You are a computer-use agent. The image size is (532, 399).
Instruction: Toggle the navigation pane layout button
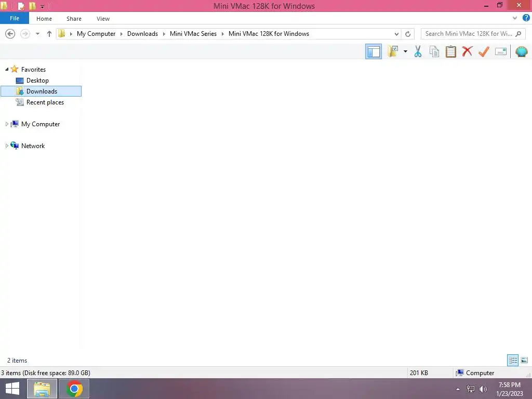pyautogui.click(x=373, y=51)
